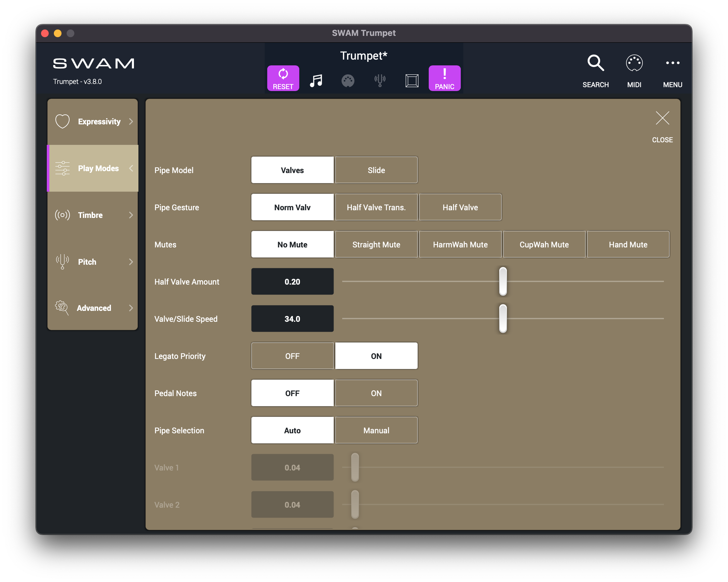Open the three-dot MENU
The width and height of the screenshot is (728, 582).
672,63
